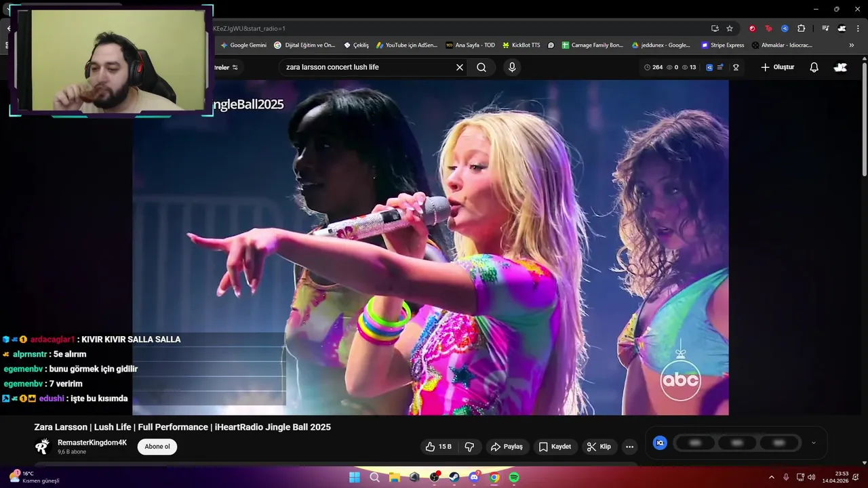Open the Ana Sayfa - TOD bookmark
This screenshot has height=488, width=868.
coord(470,45)
